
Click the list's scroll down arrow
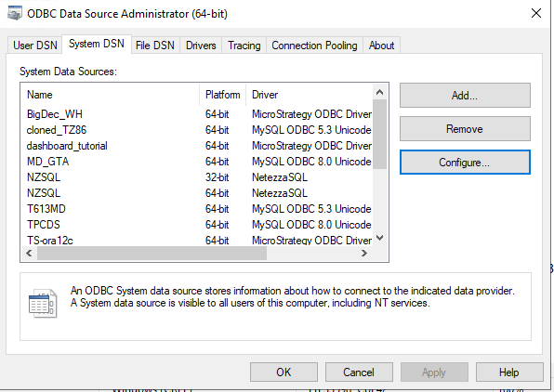[380, 238]
